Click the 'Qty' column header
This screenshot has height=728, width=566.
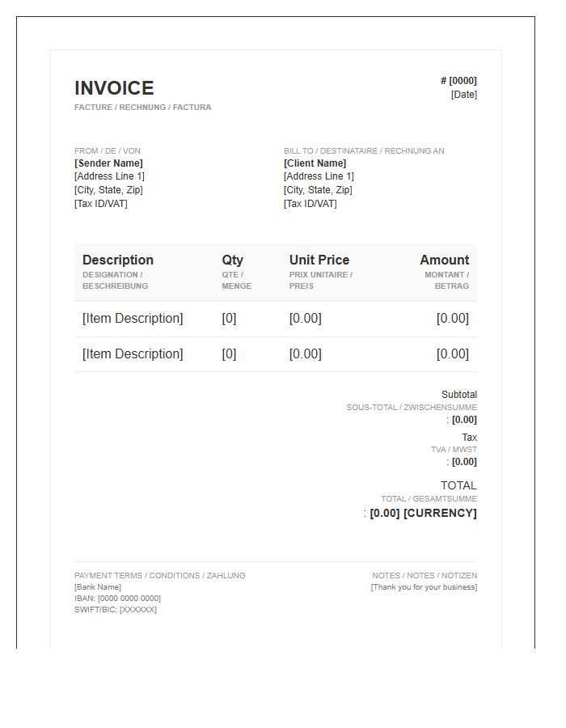coord(232,260)
